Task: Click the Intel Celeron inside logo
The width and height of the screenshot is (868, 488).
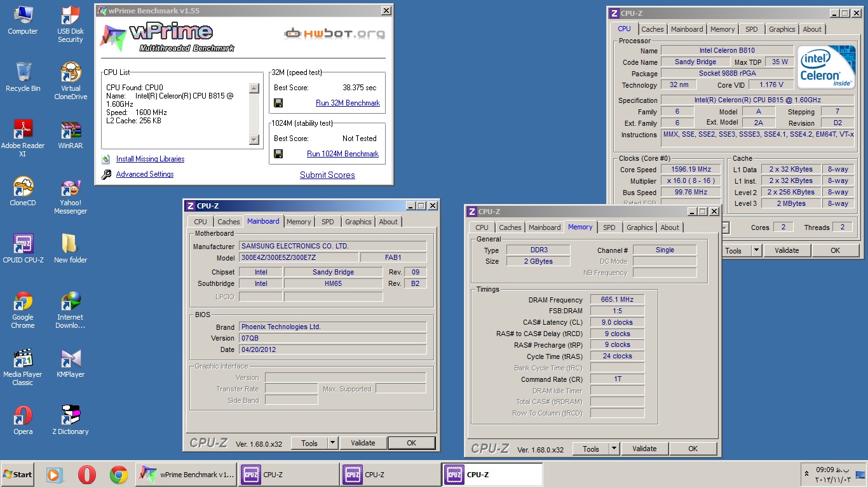Action: click(x=826, y=67)
